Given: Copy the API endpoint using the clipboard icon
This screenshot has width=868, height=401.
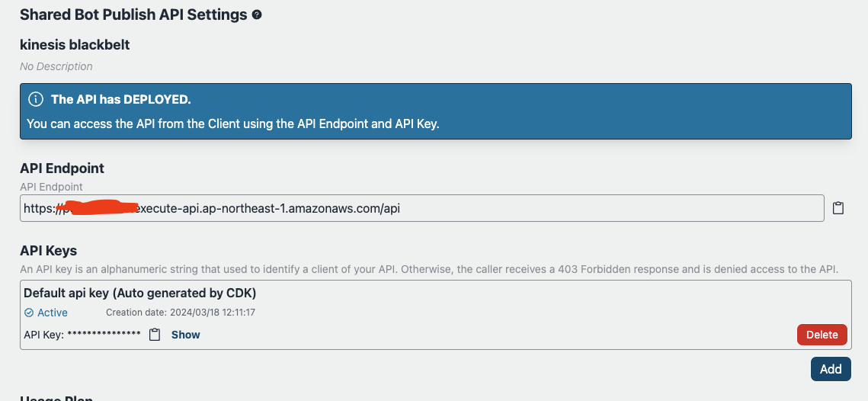Looking at the screenshot, I should [x=838, y=208].
